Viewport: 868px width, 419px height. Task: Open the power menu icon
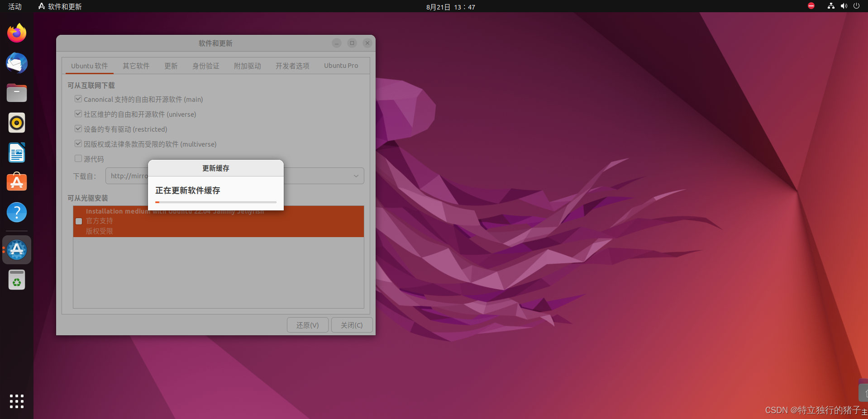pos(856,6)
